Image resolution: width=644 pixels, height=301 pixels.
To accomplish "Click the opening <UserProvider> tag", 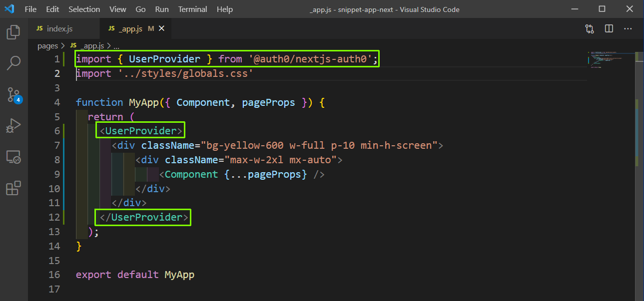I will click(141, 131).
